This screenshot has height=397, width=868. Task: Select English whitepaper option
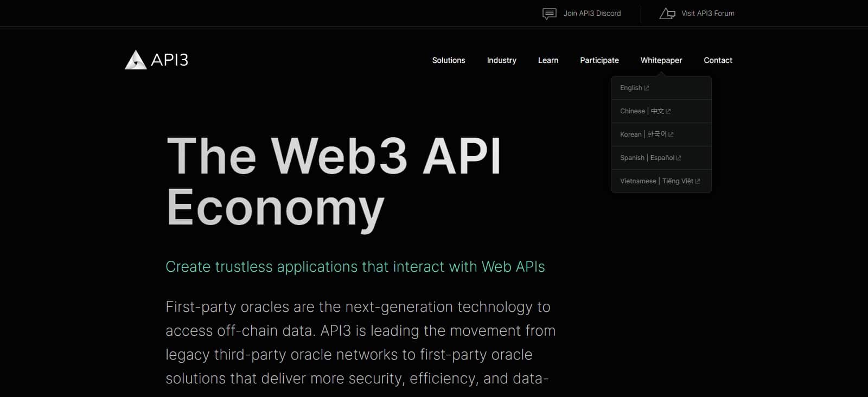tap(661, 88)
